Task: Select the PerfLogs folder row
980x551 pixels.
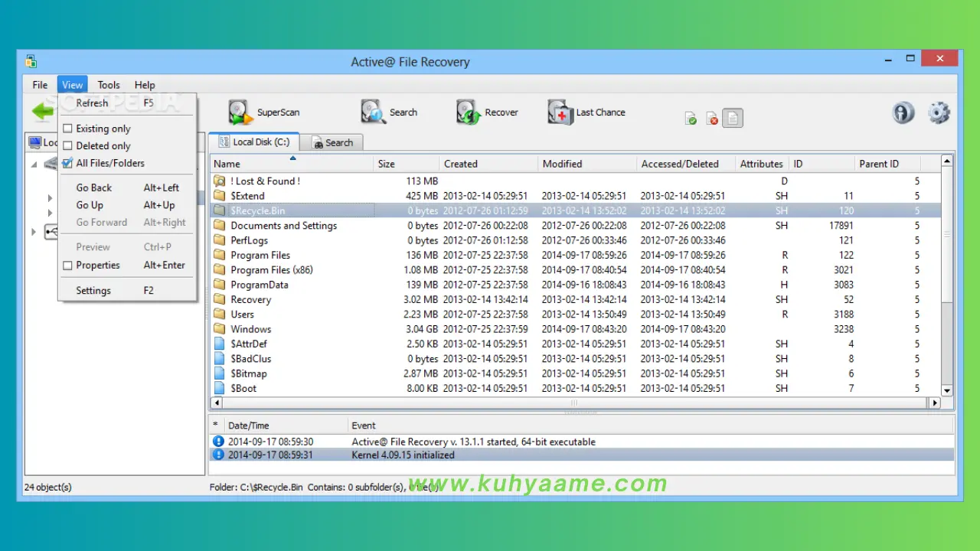Action: [x=576, y=240]
